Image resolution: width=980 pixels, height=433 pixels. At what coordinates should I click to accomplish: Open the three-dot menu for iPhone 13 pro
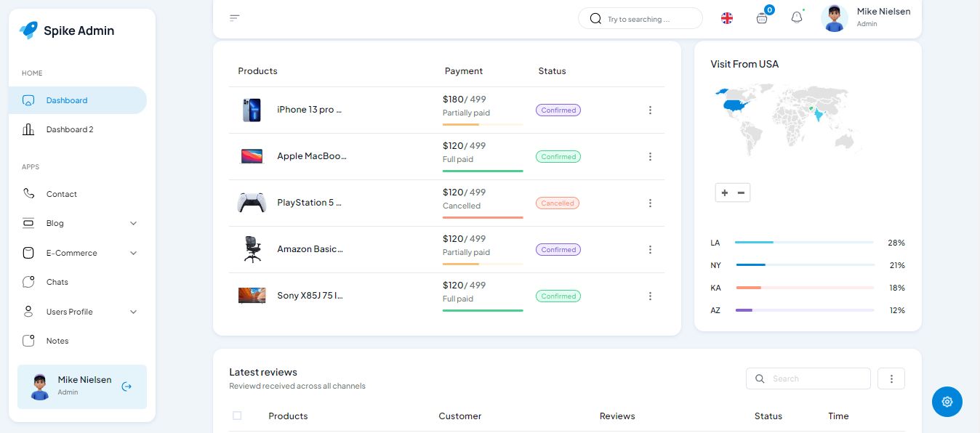click(650, 110)
